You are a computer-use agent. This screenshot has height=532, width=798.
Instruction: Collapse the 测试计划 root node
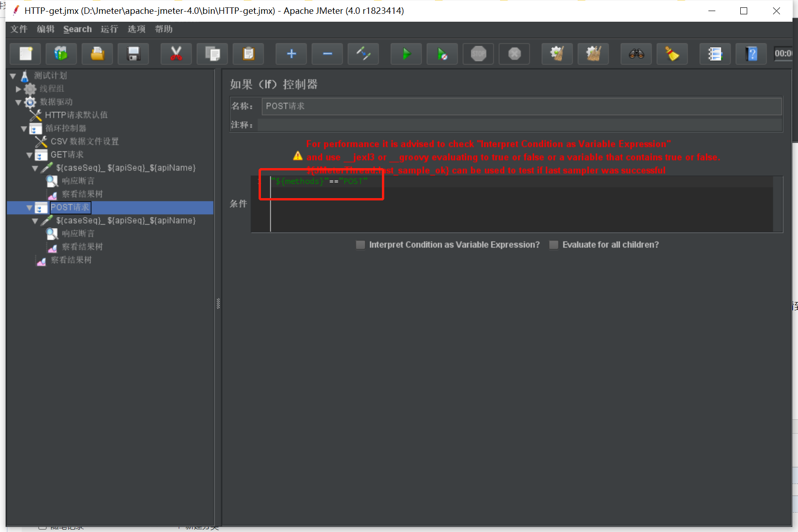point(13,76)
